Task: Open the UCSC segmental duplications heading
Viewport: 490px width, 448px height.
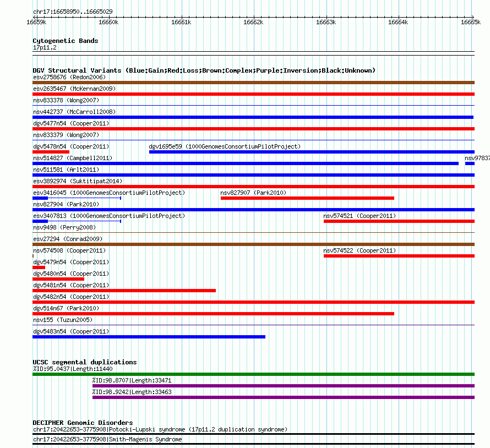Action: [85, 362]
